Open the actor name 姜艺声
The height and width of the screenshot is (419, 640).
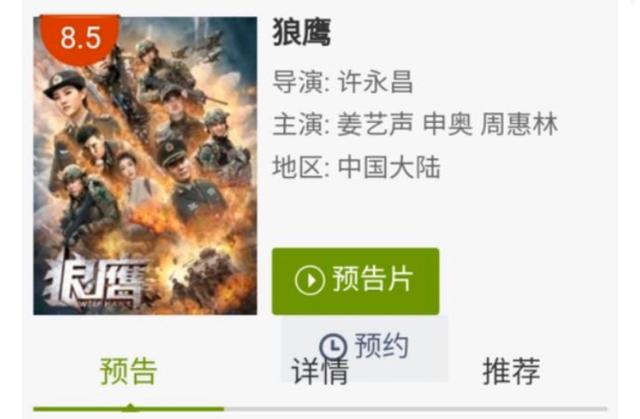(375, 124)
